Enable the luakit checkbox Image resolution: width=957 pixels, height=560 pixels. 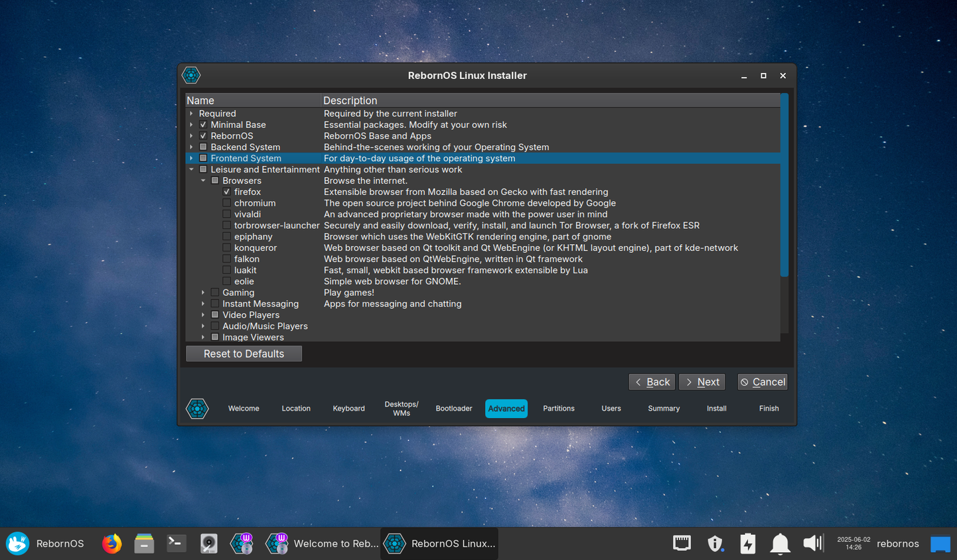tap(227, 270)
